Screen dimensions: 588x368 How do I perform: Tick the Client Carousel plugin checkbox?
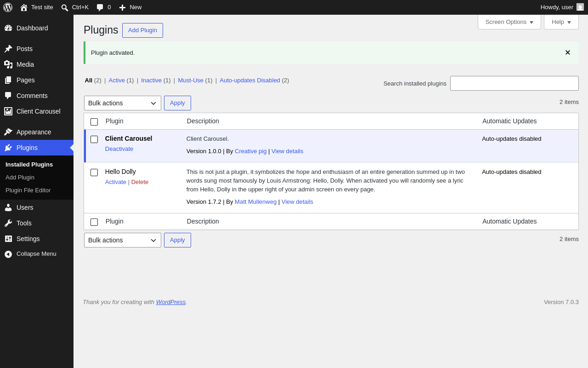94,139
